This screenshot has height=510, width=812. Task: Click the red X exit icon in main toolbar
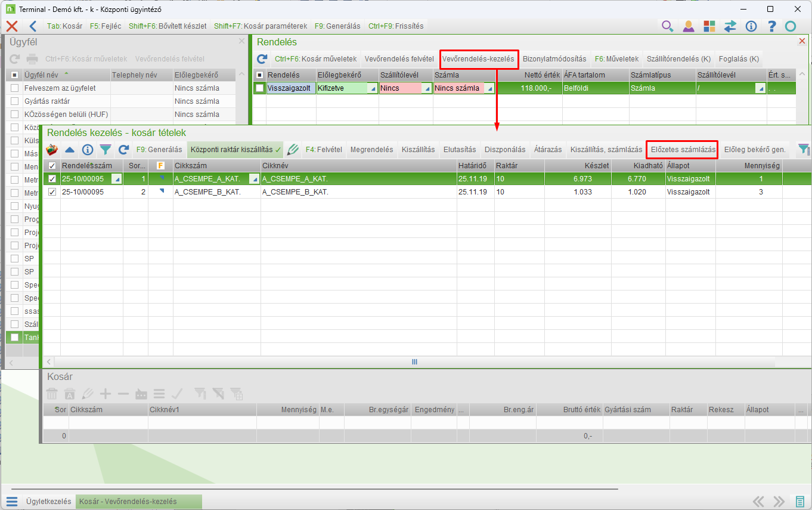[x=12, y=26]
